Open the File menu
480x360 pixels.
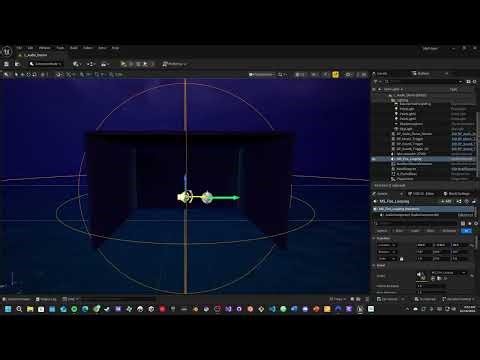coord(19,48)
